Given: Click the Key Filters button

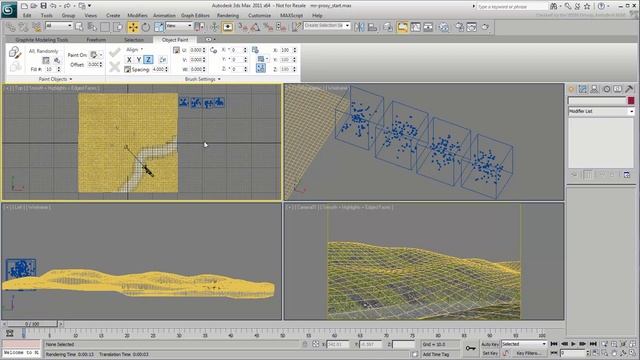Looking at the screenshot, I should click(529, 353).
